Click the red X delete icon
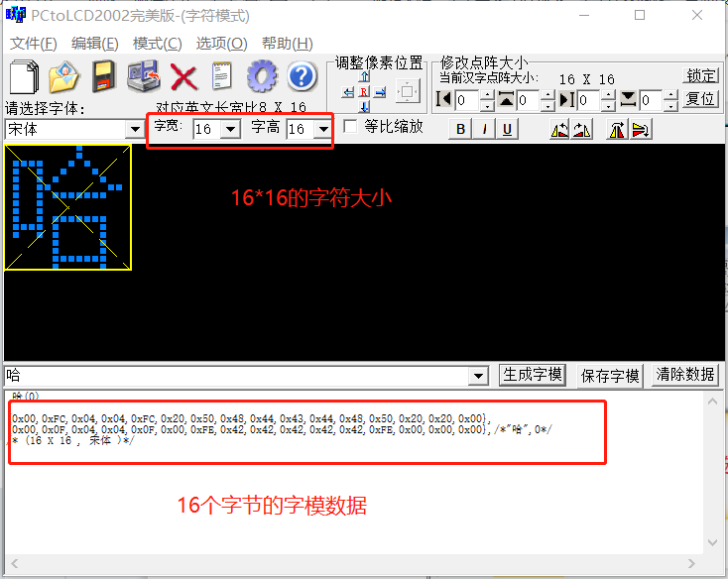Screen dimensions: 728x579 (x=183, y=76)
